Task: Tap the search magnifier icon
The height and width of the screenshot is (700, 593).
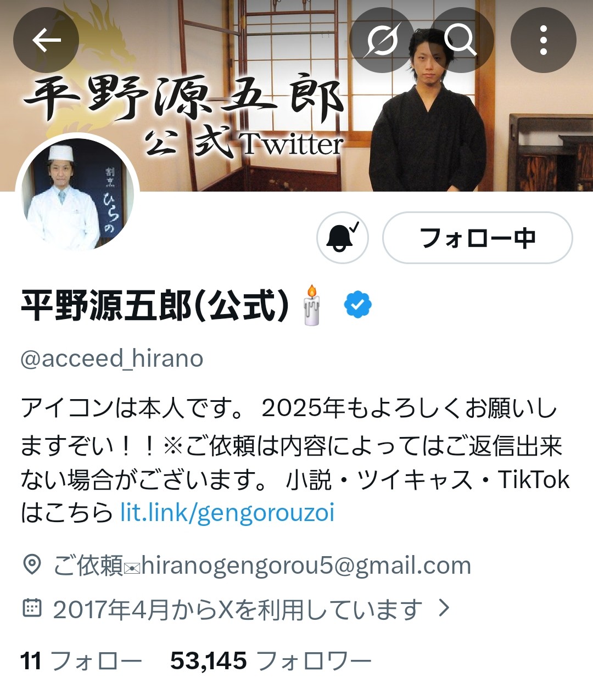Action: point(460,40)
